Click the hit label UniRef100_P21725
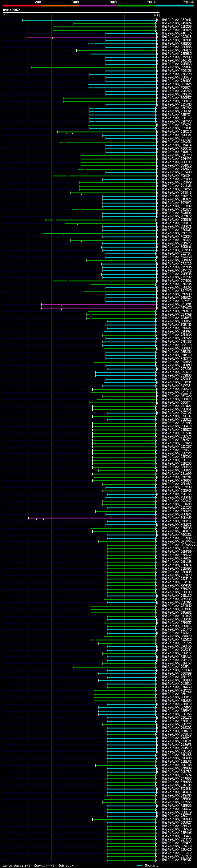This screenshot has width=197, height=868. click(176, 643)
